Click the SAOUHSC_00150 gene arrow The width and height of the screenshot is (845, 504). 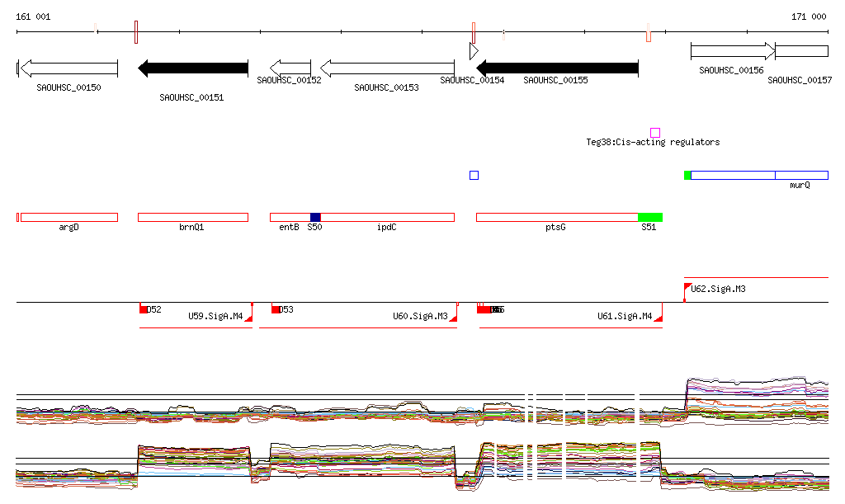[x=69, y=68]
